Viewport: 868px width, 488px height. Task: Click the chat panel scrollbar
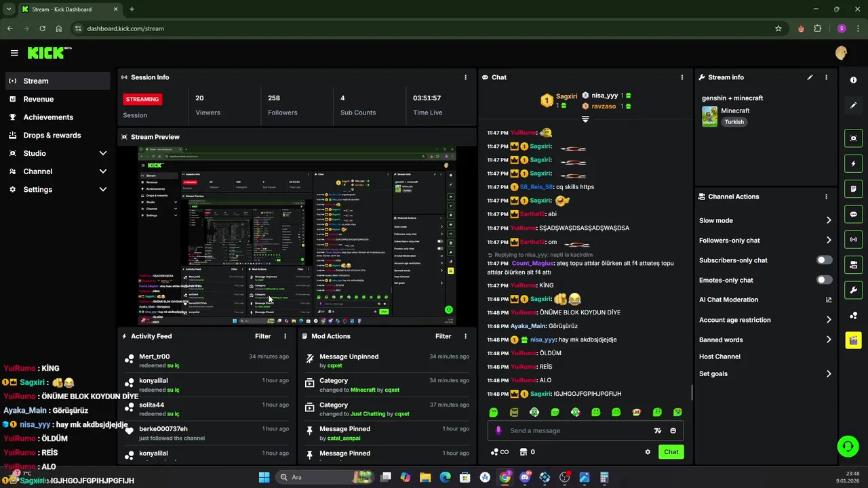(692, 392)
